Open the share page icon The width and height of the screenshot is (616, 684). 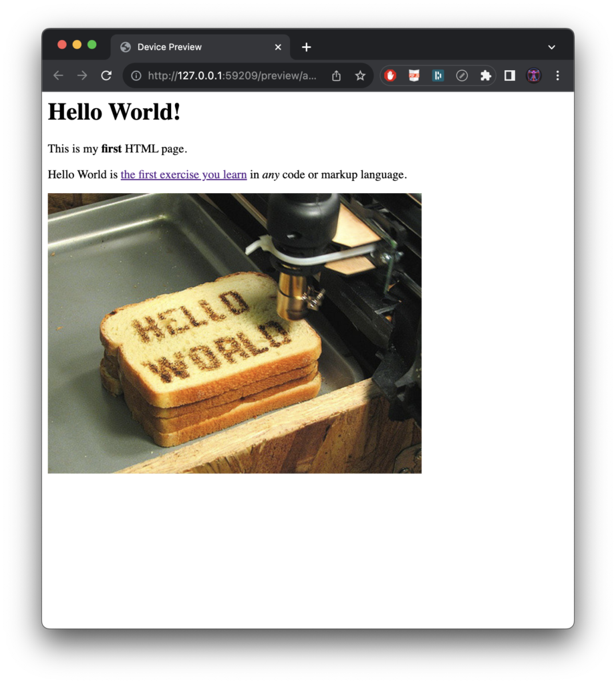[336, 75]
